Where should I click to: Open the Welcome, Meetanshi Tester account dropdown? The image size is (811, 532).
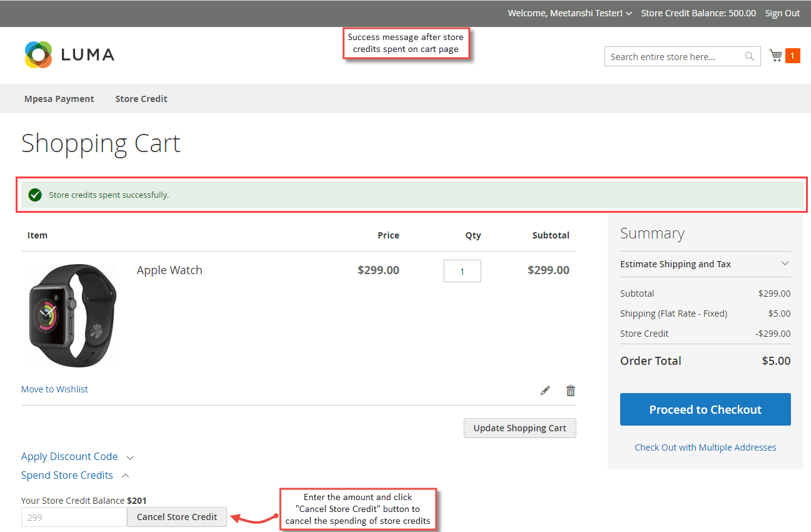coord(569,13)
